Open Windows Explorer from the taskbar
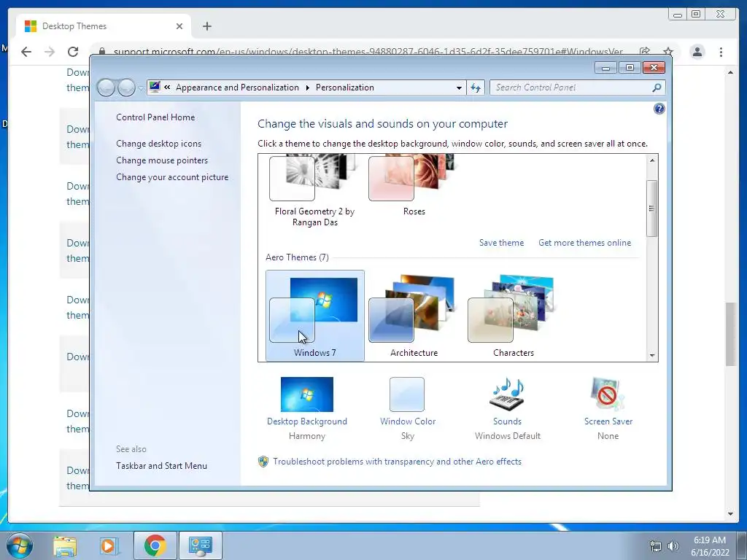The image size is (747, 560). [65, 545]
